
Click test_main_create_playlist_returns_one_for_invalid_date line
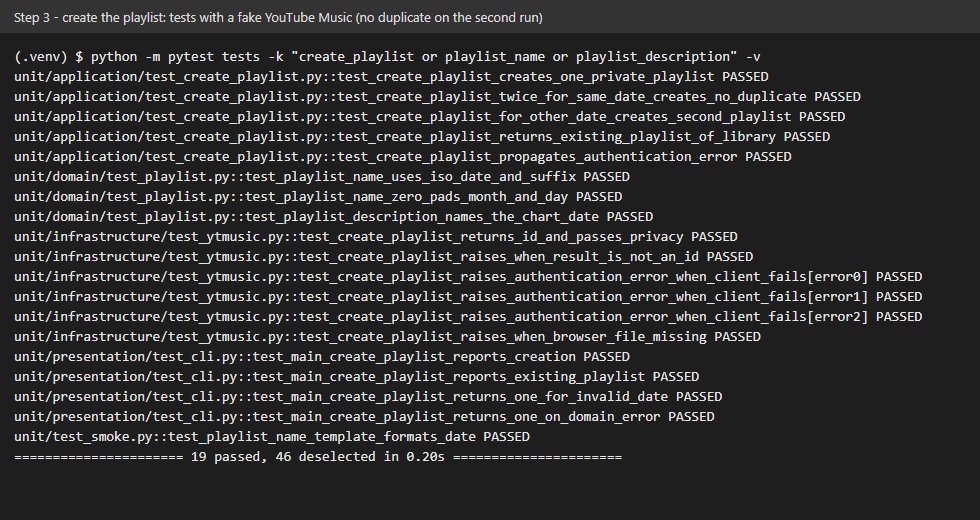368,396
